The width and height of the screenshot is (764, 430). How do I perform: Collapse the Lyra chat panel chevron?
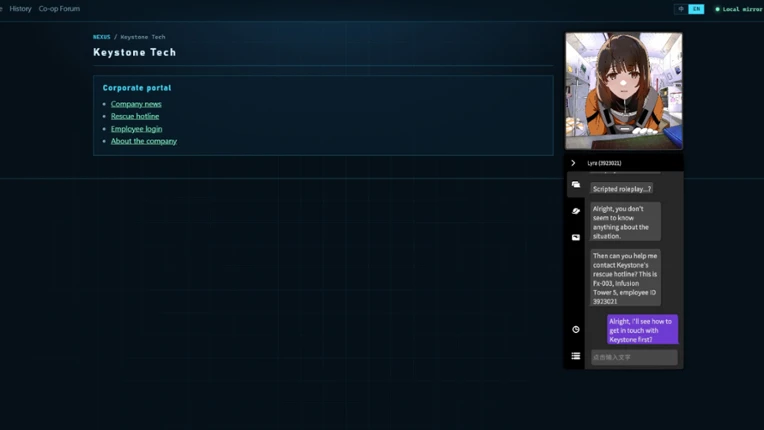coord(573,163)
